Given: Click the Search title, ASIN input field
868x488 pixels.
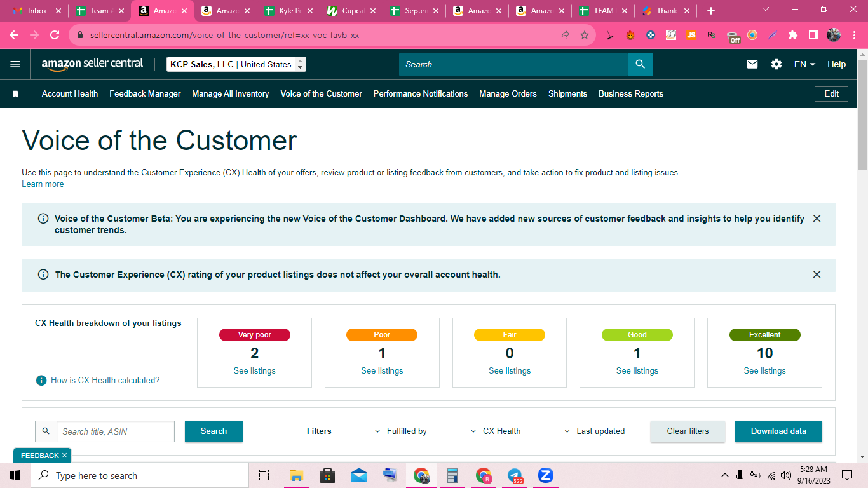Looking at the screenshot, I should (x=116, y=431).
